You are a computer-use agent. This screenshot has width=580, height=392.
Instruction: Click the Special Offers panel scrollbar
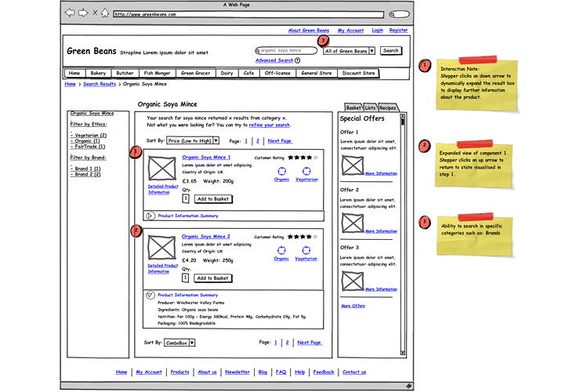click(403, 235)
